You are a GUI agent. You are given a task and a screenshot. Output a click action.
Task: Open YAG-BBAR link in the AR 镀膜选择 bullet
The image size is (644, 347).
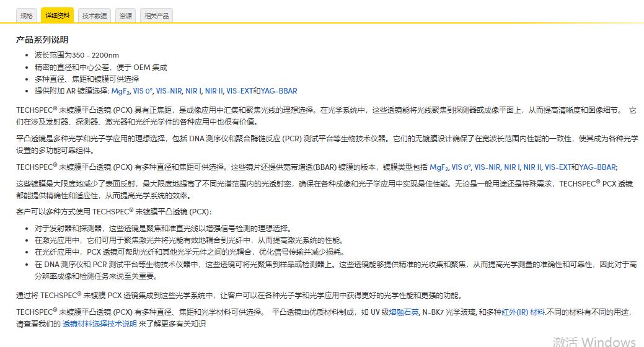(278, 91)
